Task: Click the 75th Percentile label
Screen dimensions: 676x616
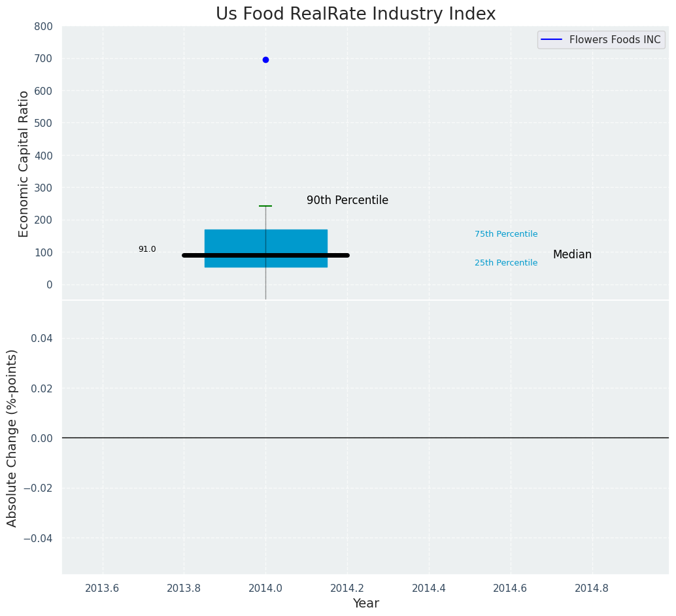Action: [506, 234]
